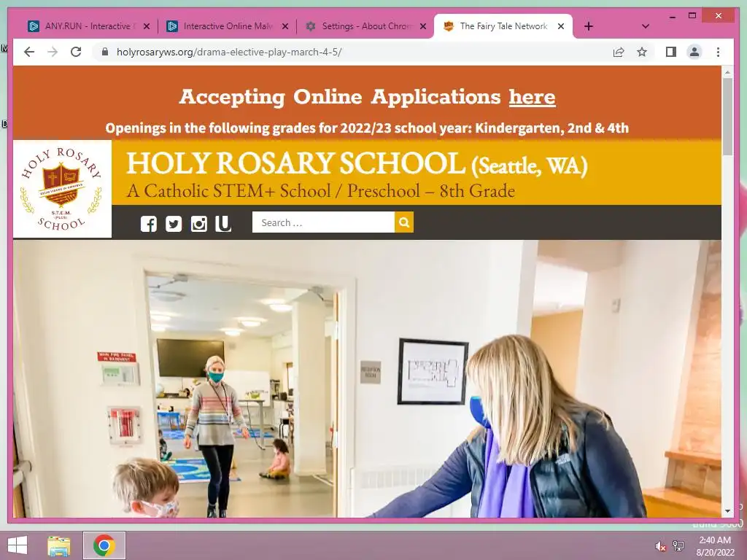
Task: Toggle the Chrome side panel icon
Action: coord(671,52)
